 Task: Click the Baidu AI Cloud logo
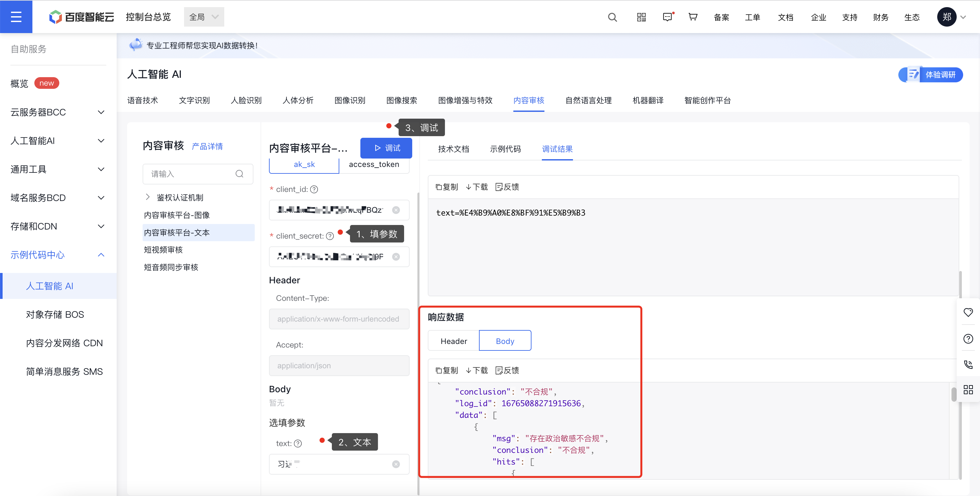81,17
